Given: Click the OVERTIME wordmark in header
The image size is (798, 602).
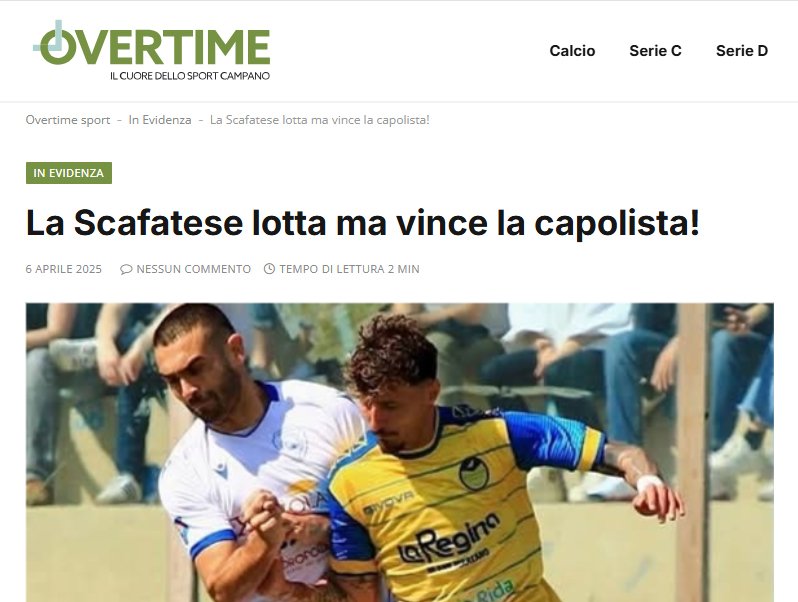Looking at the screenshot, I should point(152,45).
